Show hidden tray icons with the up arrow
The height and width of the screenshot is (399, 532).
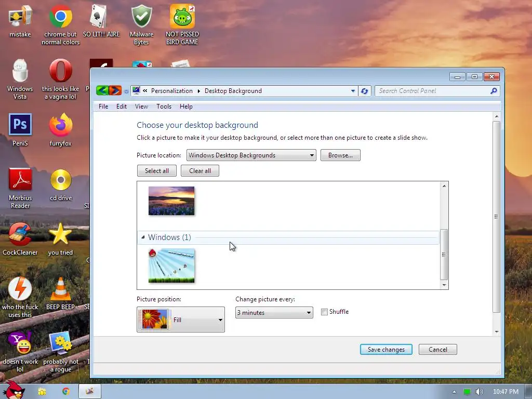[x=454, y=392]
